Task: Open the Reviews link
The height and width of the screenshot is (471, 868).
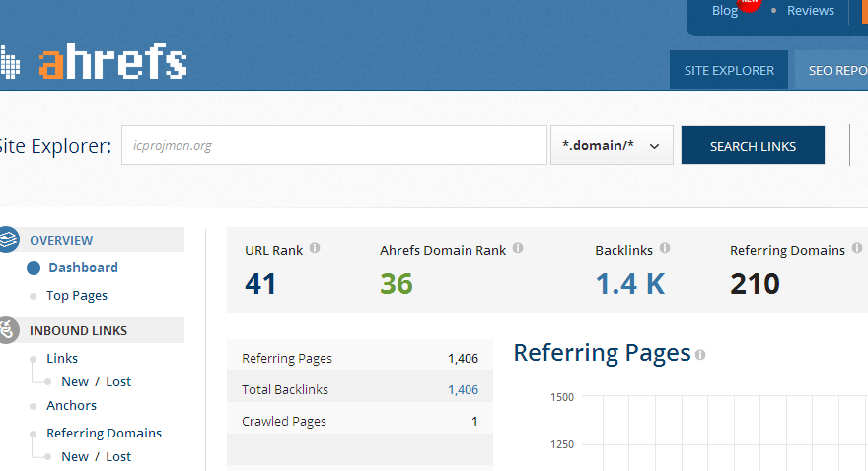Action: [x=811, y=11]
